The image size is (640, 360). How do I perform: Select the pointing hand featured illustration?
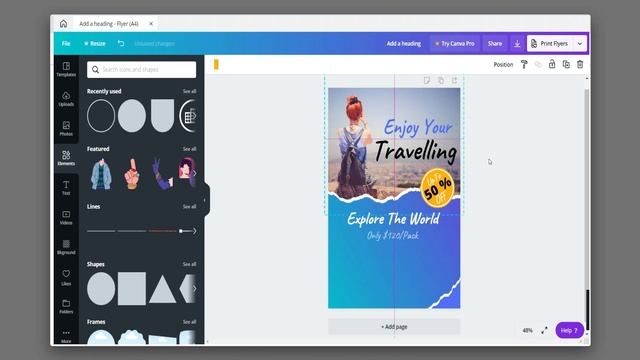(x=132, y=174)
